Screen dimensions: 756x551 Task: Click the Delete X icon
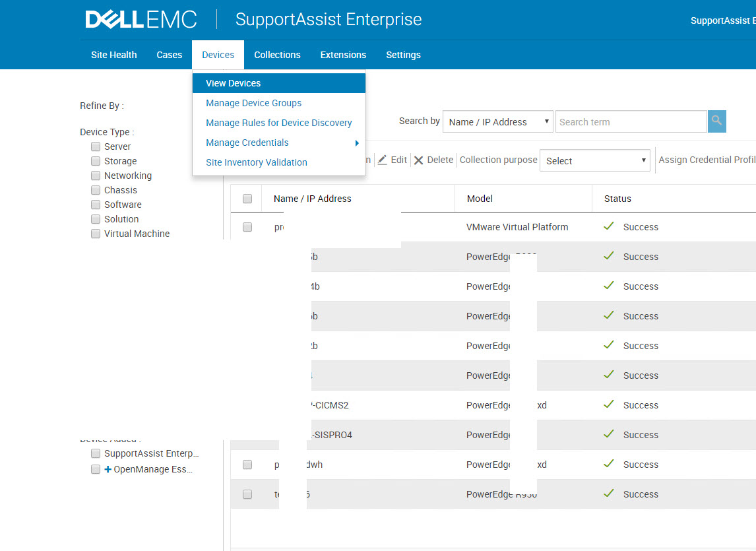418,160
